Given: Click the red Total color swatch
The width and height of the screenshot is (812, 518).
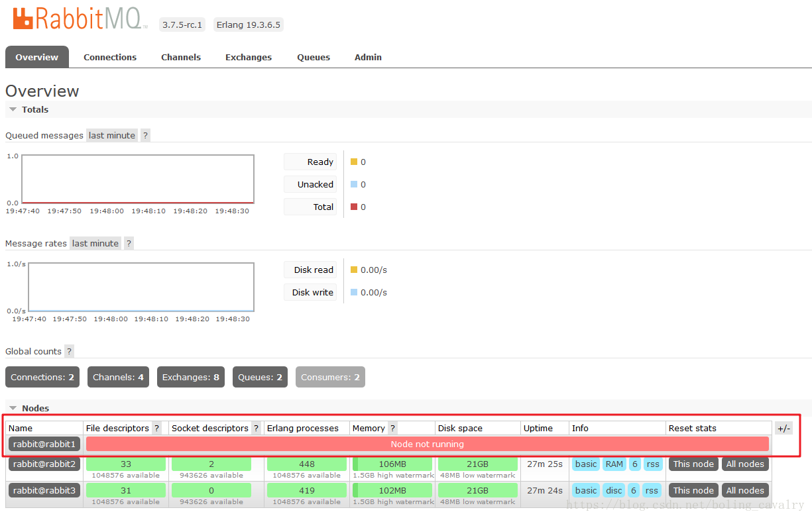Looking at the screenshot, I should [354, 207].
